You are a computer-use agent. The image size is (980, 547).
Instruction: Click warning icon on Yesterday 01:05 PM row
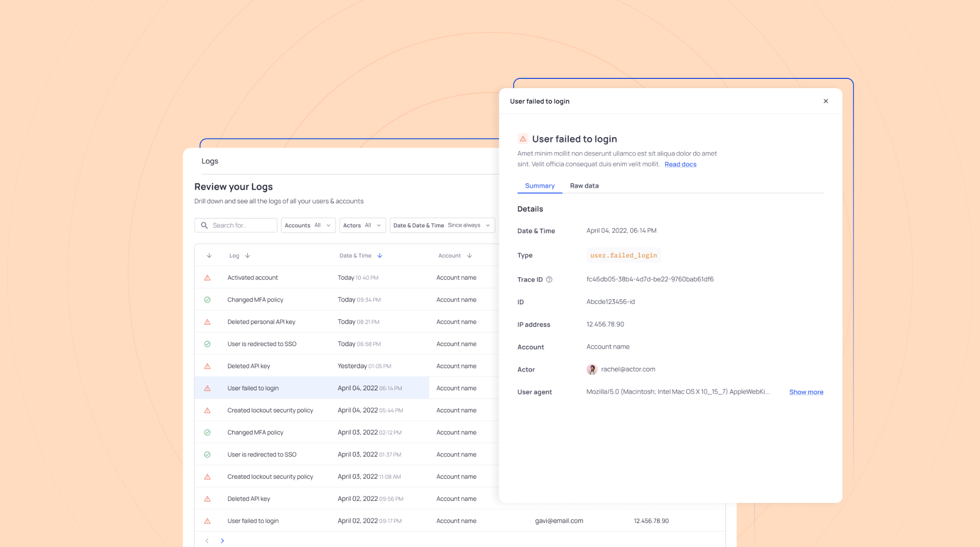tap(207, 366)
